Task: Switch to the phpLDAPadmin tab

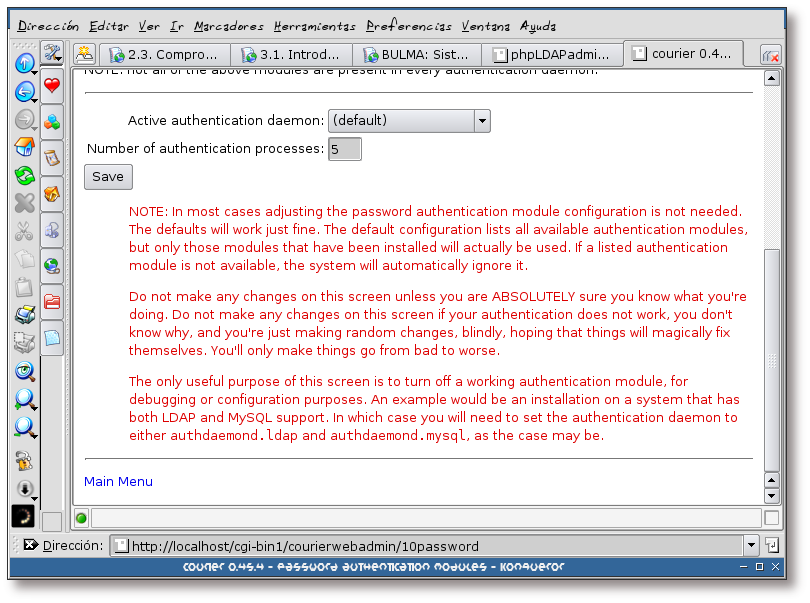Action: [x=552, y=54]
